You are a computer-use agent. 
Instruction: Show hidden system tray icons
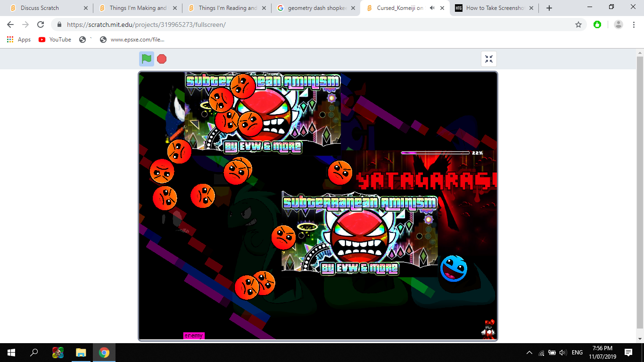click(x=529, y=353)
